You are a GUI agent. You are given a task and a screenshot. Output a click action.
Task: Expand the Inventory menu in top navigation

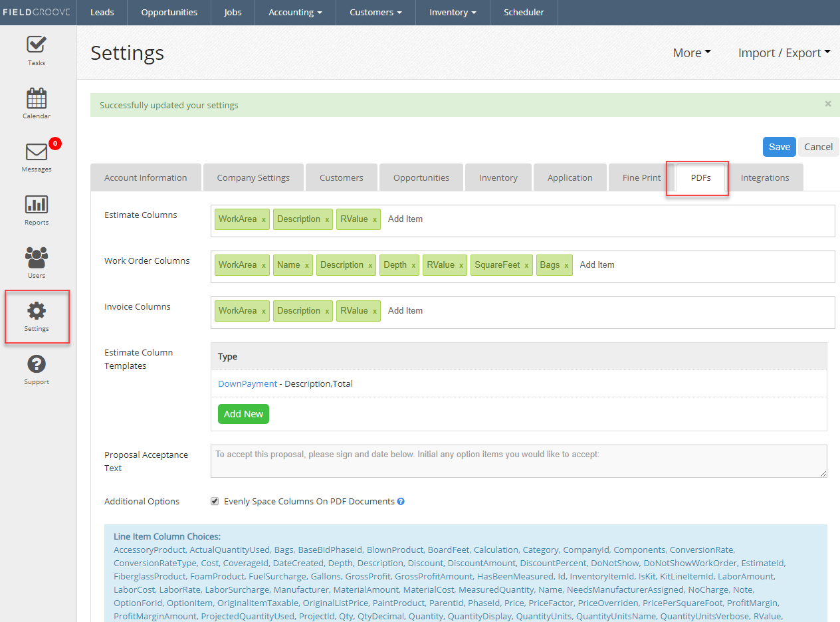[x=452, y=13]
